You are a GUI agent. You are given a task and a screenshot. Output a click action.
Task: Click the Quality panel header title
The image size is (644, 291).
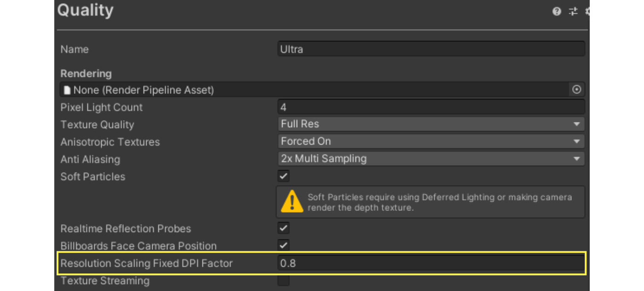85,11
